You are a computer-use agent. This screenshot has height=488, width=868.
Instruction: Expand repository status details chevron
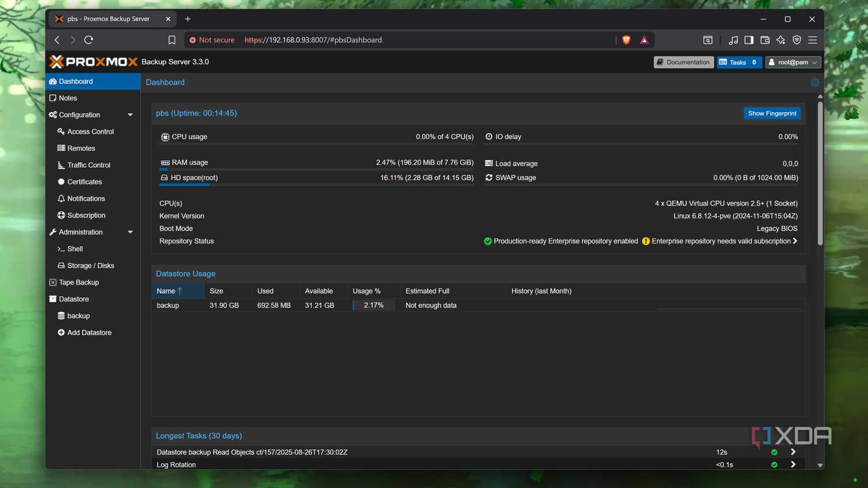795,241
